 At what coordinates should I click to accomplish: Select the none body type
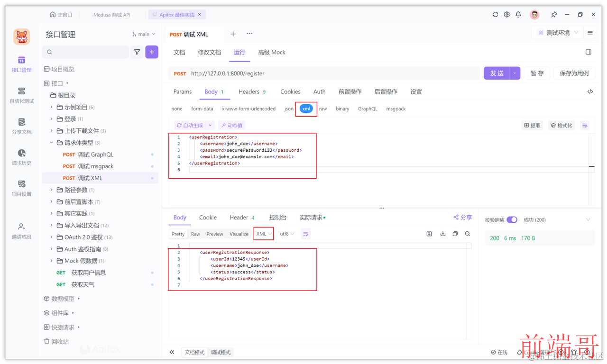click(x=177, y=109)
